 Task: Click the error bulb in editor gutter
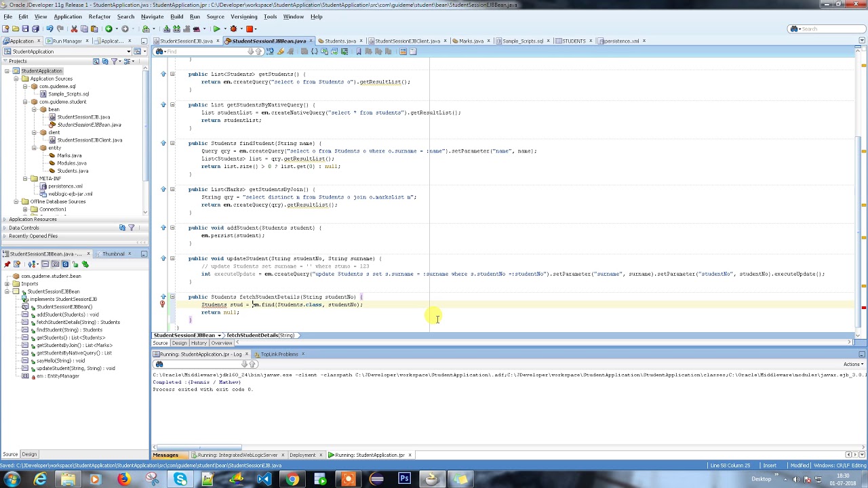point(162,304)
